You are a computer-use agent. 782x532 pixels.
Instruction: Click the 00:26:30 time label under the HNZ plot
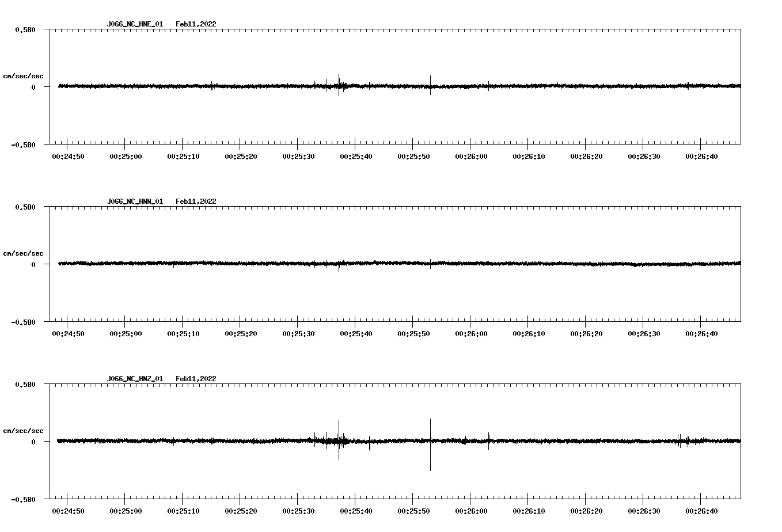(644, 511)
